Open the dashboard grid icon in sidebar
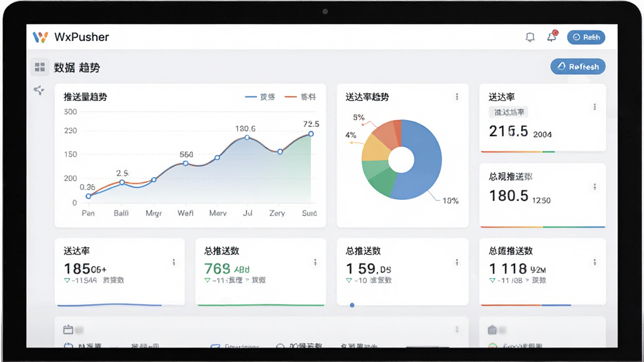This screenshot has height=362, width=644. tap(40, 67)
